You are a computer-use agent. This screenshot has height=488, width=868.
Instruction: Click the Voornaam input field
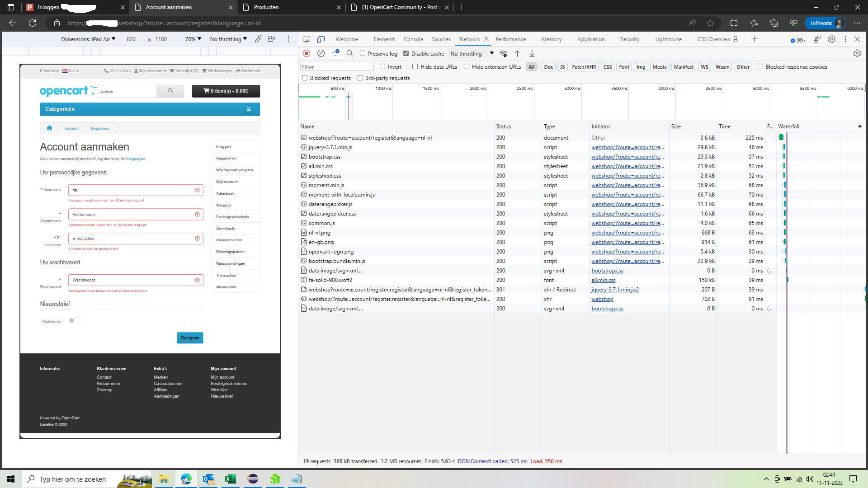point(136,190)
